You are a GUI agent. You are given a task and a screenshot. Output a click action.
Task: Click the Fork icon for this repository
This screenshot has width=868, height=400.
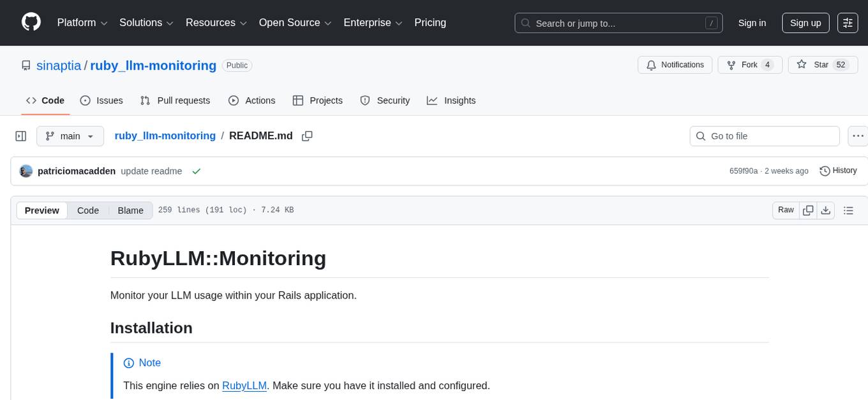731,65
